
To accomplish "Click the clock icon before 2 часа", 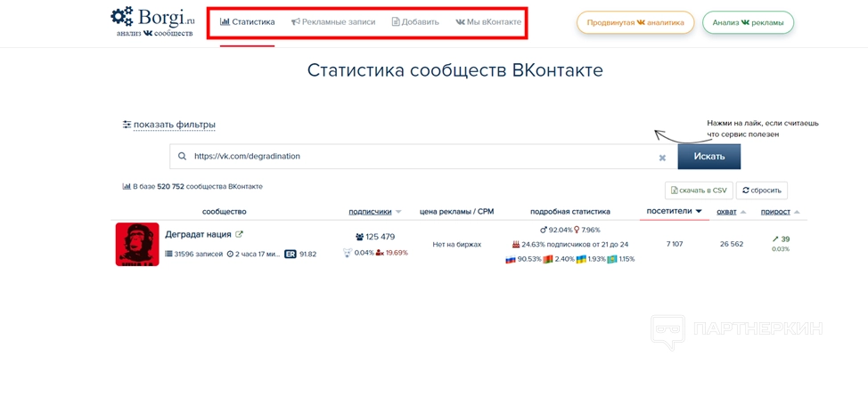I will [x=230, y=254].
